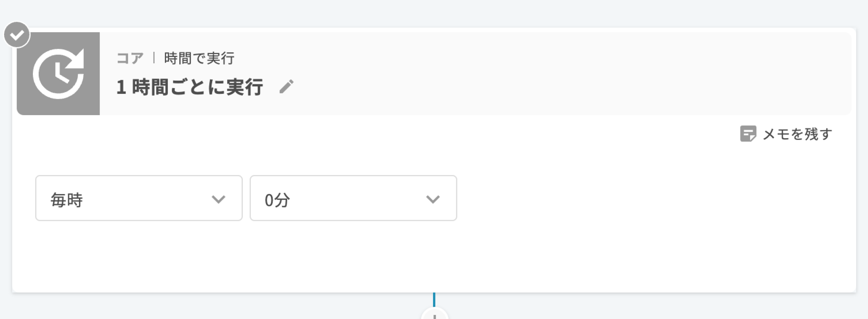Click the 毎時 text value
Image resolution: width=868 pixels, height=319 pixels.
click(x=67, y=199)
